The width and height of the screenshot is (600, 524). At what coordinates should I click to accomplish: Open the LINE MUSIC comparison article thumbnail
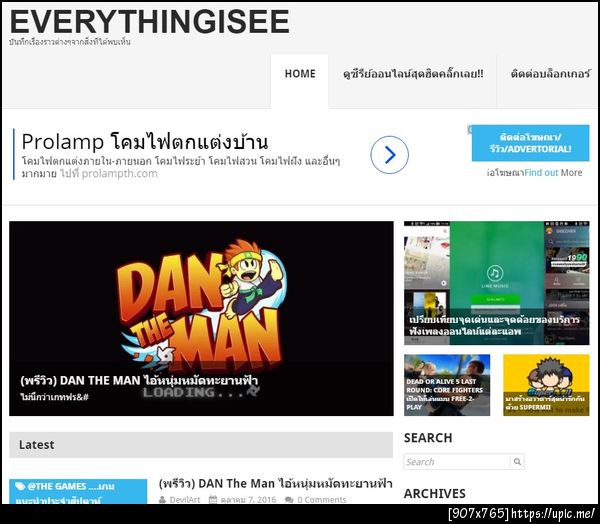497,283
